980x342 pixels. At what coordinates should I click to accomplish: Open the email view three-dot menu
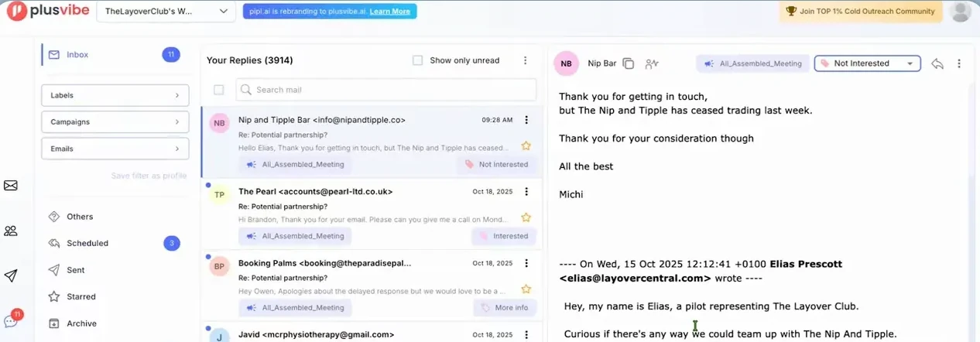click(959, 63)
